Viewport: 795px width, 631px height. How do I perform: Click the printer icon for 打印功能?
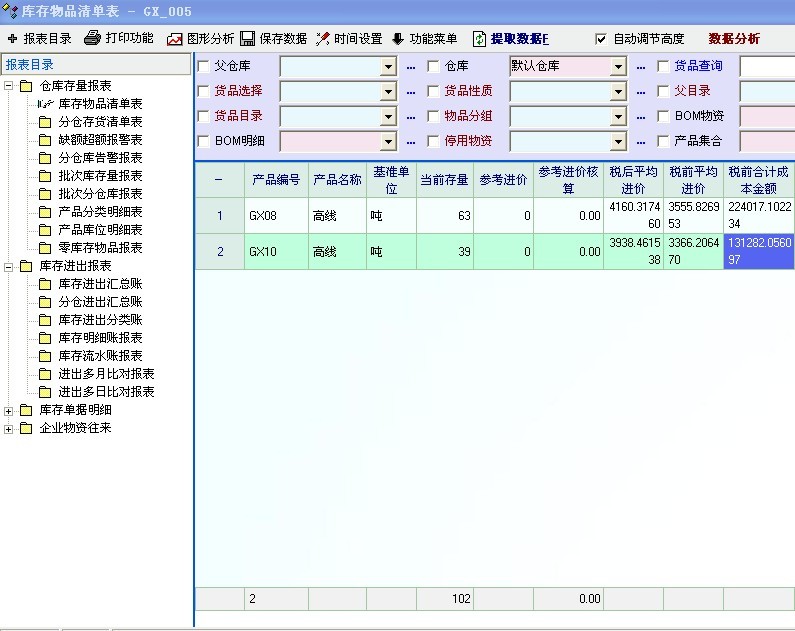click(x=92, y=39)
